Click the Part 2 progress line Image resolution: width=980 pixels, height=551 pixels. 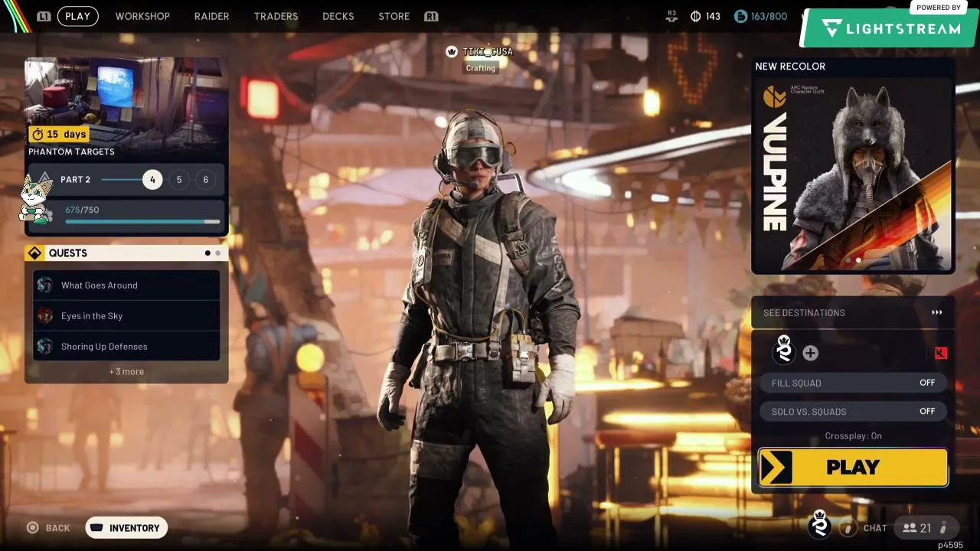[x=122, y=180]
